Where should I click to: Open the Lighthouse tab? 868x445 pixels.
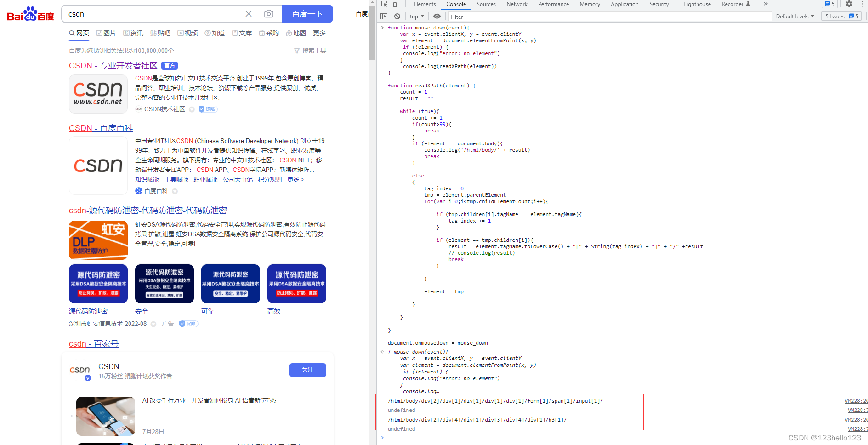click(697, 4)
